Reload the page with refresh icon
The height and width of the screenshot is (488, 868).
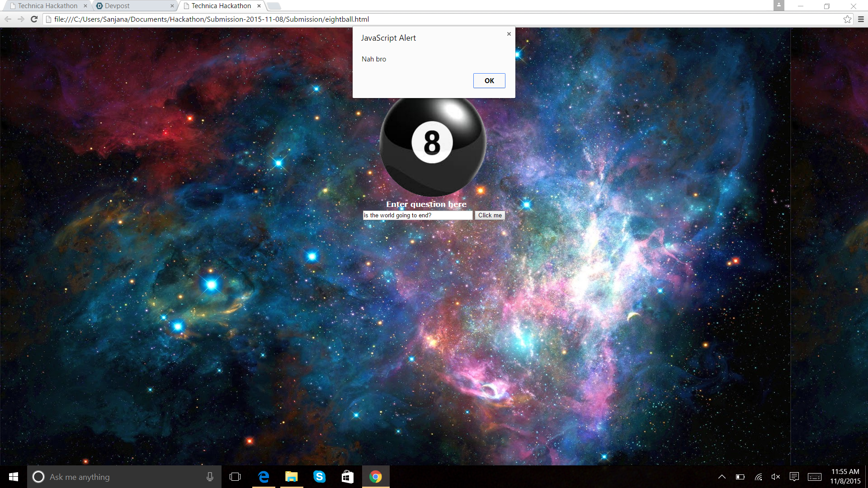[34, 19]
